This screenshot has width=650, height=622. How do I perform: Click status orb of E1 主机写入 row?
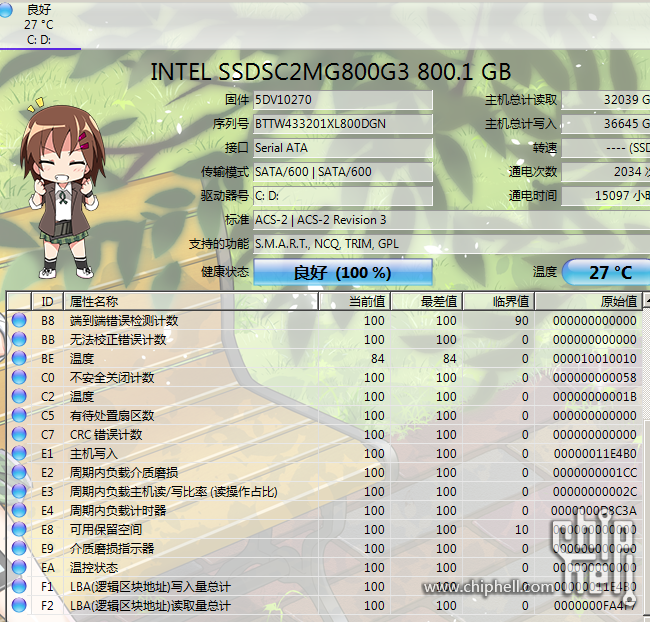[19, 454]
